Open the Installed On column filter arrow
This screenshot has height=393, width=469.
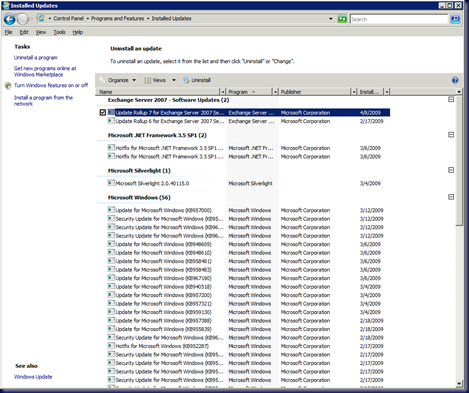coord(387,92)
